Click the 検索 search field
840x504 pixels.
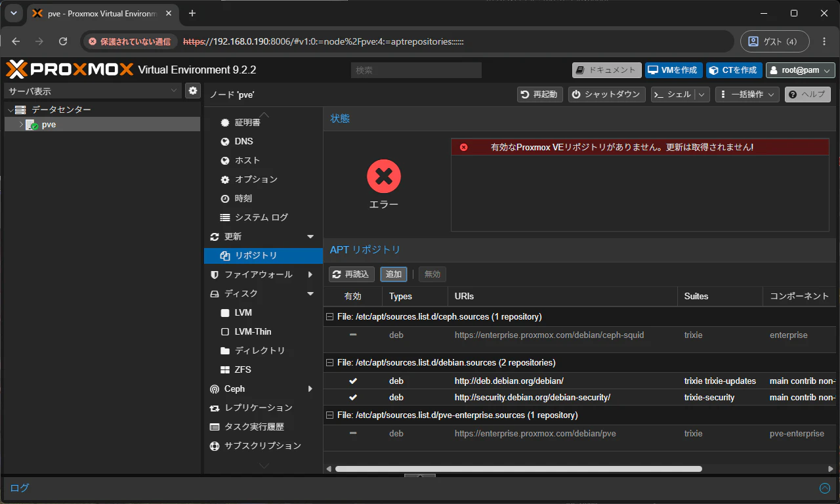pyautogui.click(x=416, y=70)
